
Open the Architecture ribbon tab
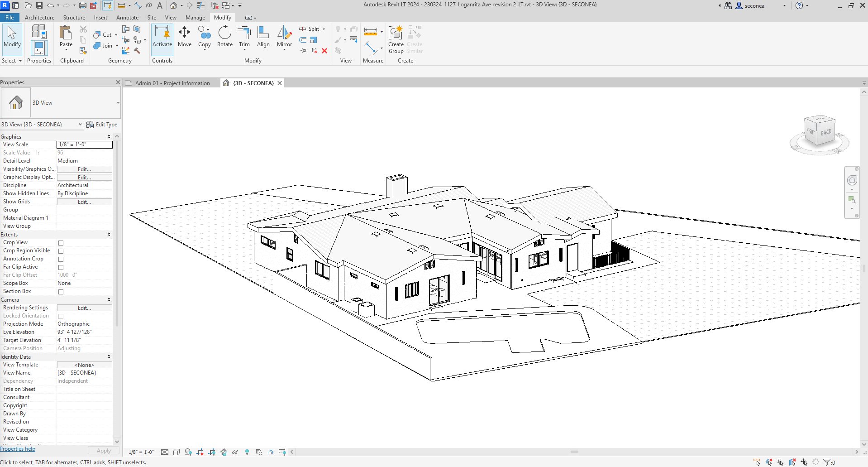pos(39,18)
